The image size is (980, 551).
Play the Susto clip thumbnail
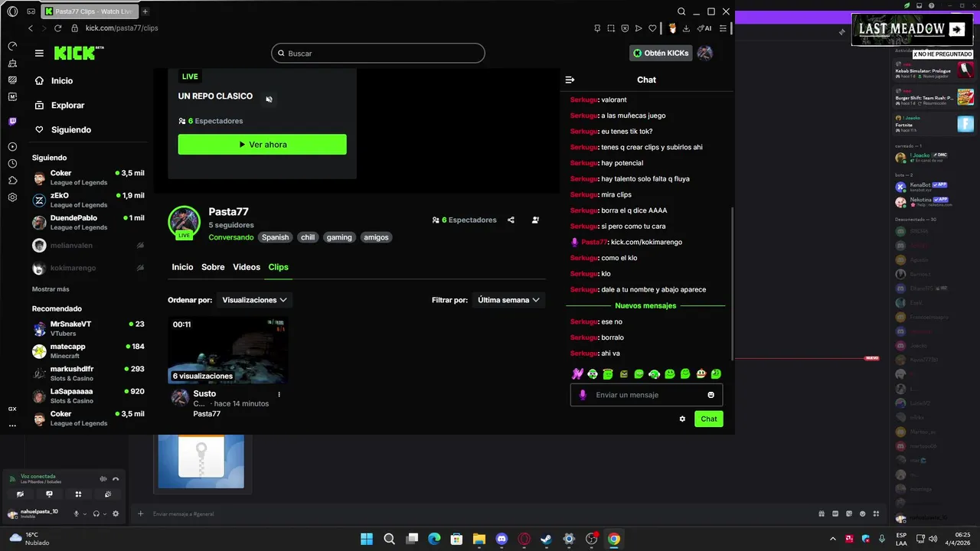(x=228, y=350)
